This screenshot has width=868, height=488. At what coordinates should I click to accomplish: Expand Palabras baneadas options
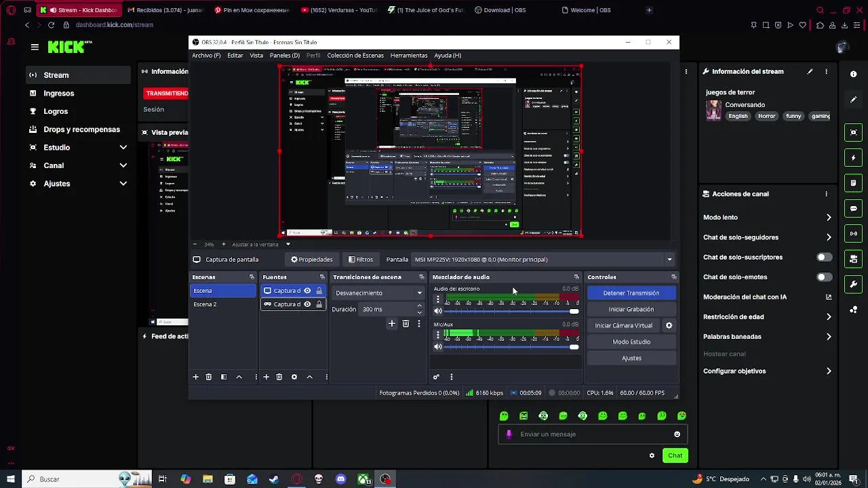point(829,337)
